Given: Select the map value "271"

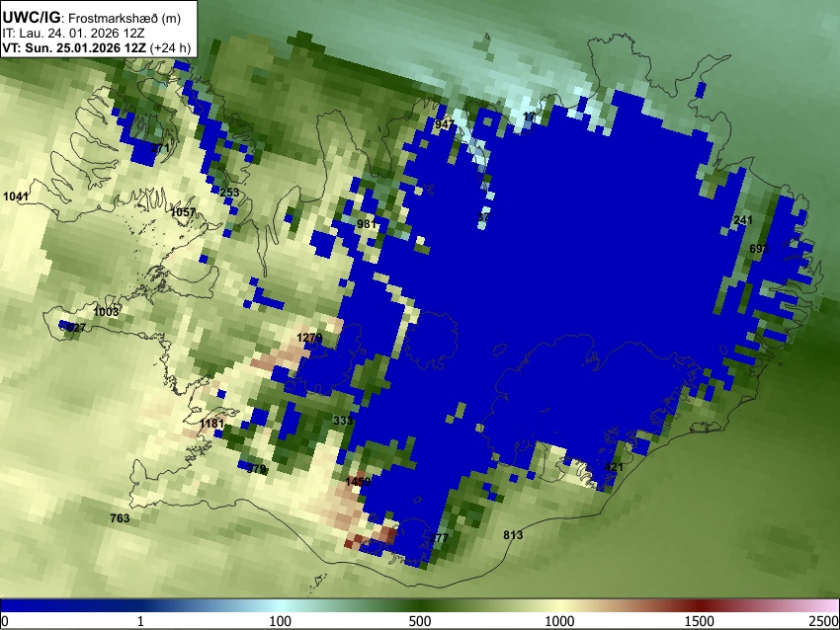Looking at the screenshot, I should point(160,148).
